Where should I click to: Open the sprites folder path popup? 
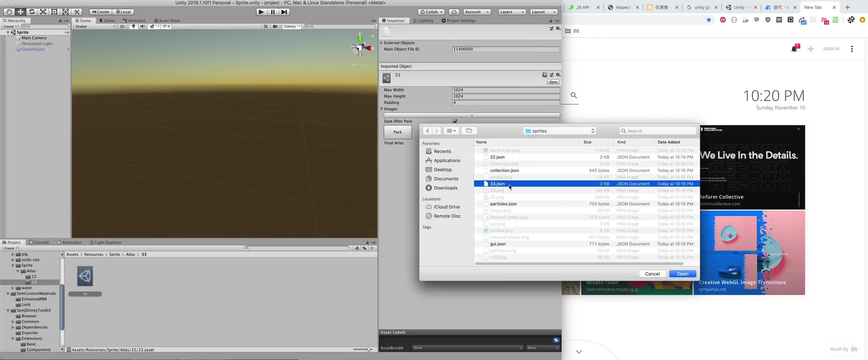[560, 131]
